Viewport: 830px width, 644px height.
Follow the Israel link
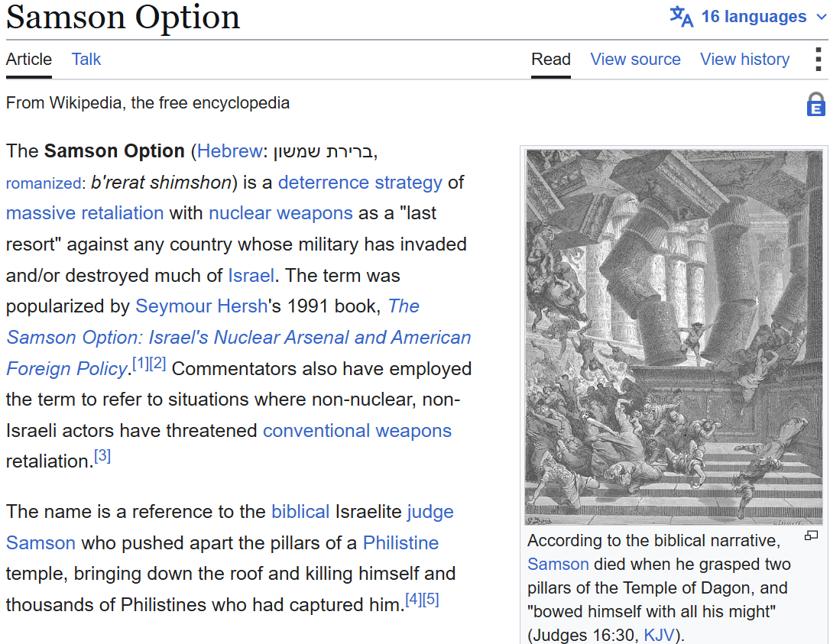click(x=251, y=276)
